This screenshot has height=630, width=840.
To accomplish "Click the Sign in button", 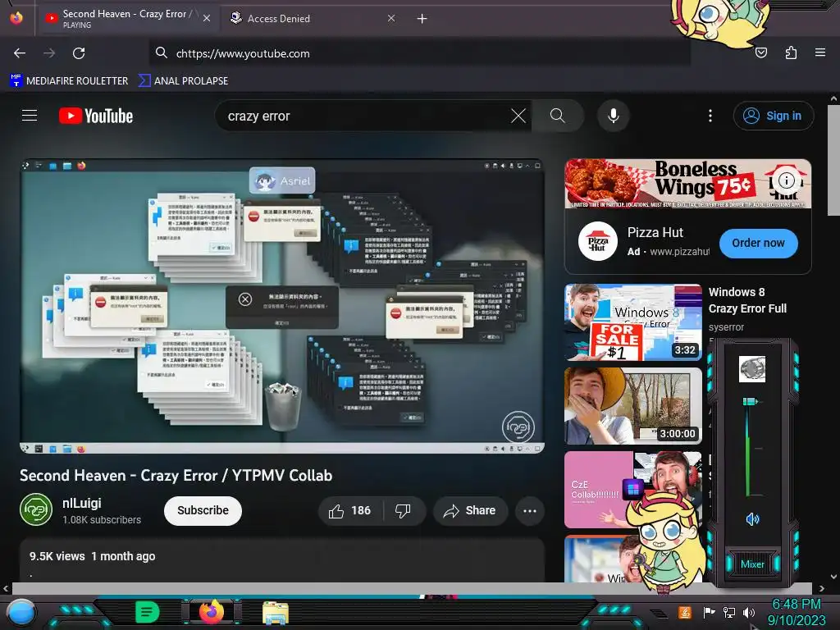I will point(774,116).
